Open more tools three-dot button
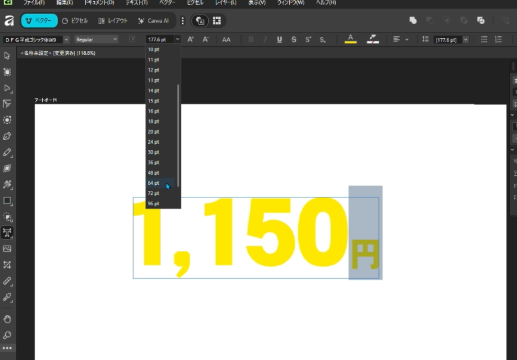517x360 pixels. tap(7, 348)
